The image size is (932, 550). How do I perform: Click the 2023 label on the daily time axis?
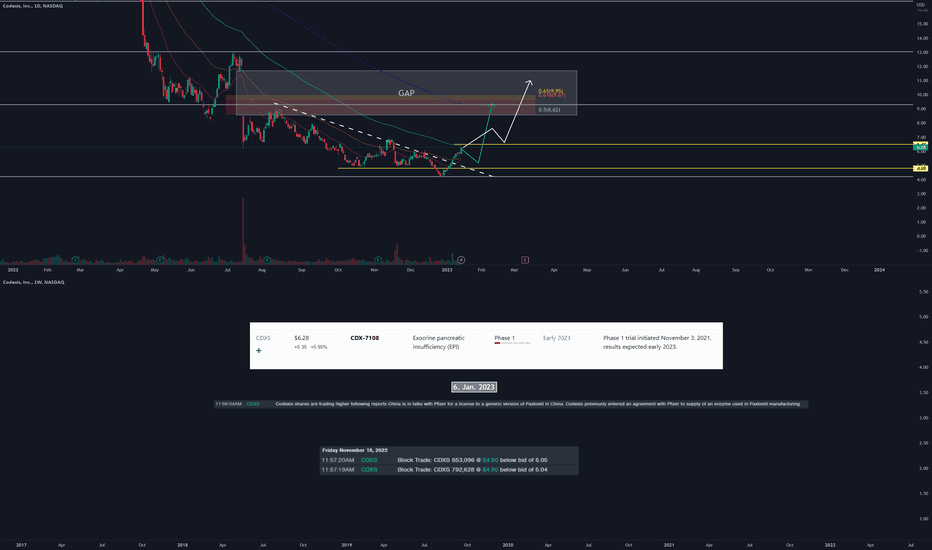click(447, 270)
